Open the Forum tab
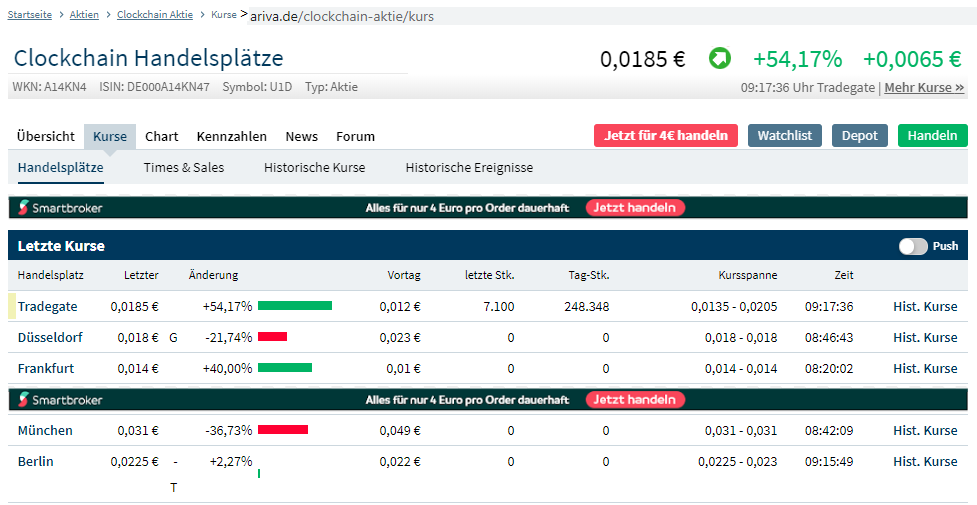 coord(355,137)
